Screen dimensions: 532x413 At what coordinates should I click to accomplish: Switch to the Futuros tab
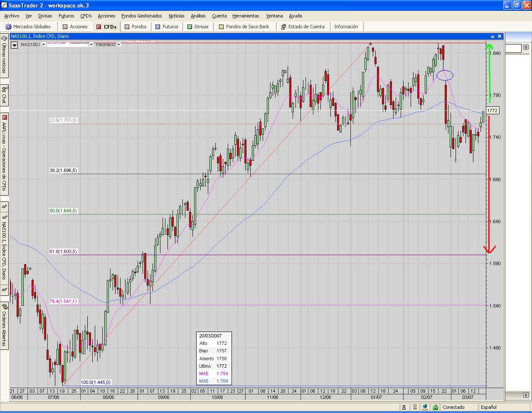(x=167, y=27)
